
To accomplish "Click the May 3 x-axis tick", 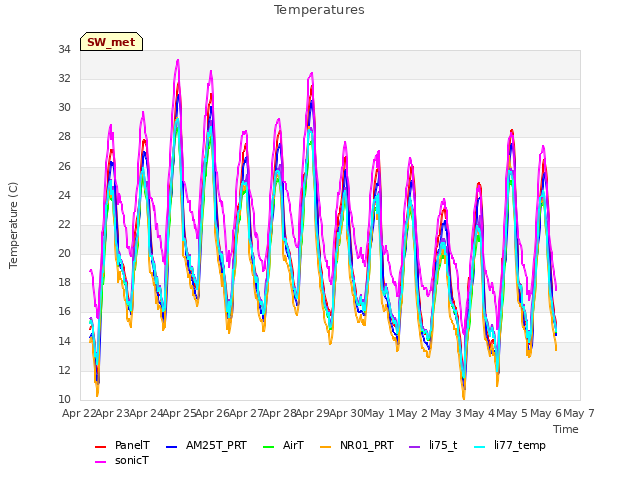I will (446, 413).
